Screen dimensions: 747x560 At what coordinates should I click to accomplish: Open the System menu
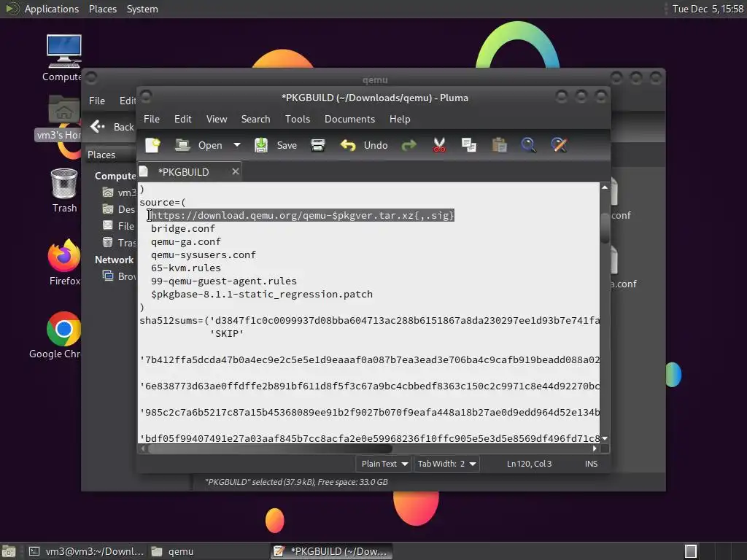point(142,9)
